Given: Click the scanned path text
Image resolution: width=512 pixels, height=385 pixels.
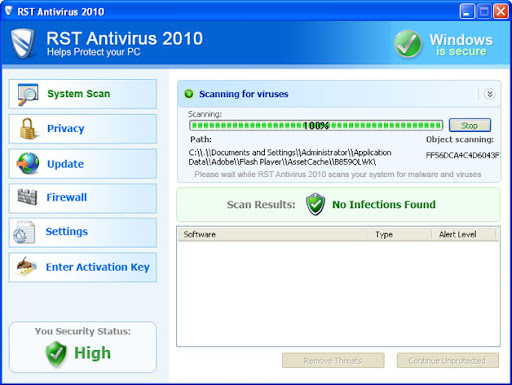Looking at the screenshot, I should (290, 157).
